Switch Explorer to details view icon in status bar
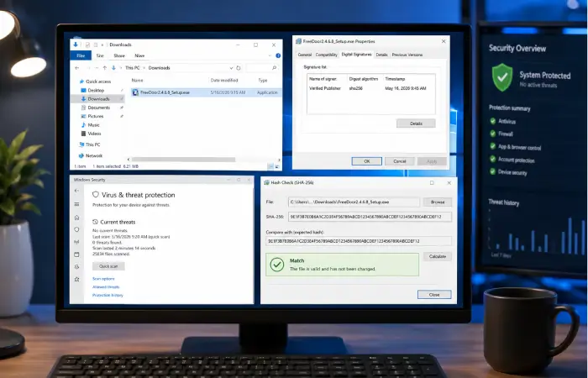 pos(270,166)
